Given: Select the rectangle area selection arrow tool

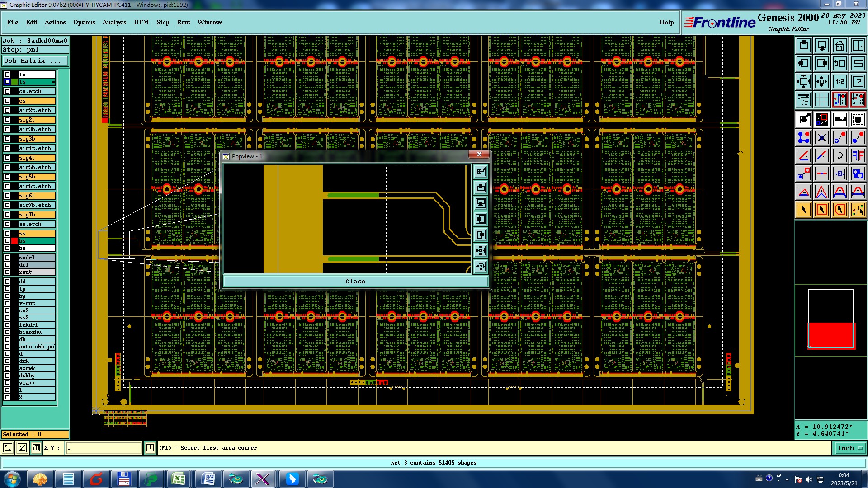Looking at the screenshot, I should pyautogui.click(x=821, y=210).
